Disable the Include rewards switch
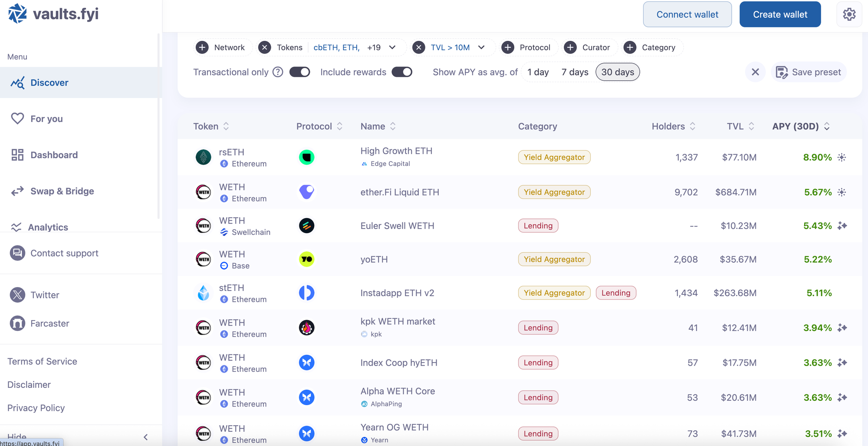This screenshot has width=868, height=446. 402,72
